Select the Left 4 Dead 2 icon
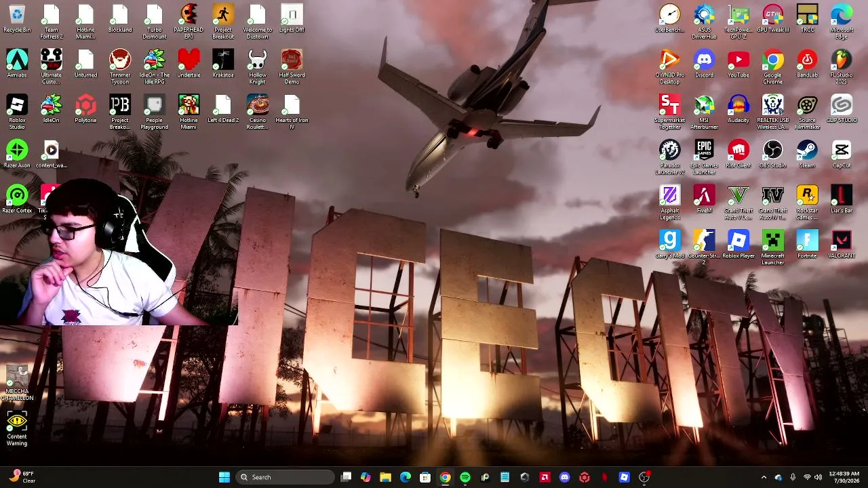This screenshot has height=488, width=868. (x=223, y=110)
